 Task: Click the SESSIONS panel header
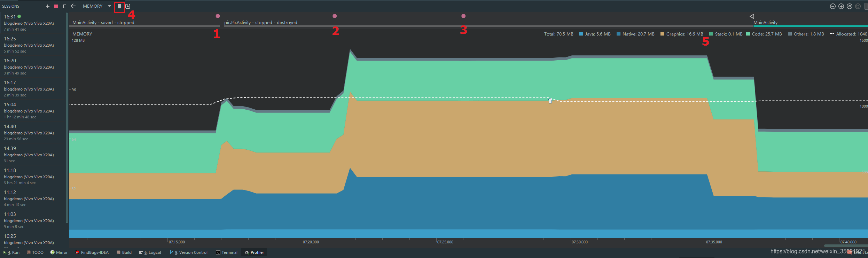click(11, 6)
